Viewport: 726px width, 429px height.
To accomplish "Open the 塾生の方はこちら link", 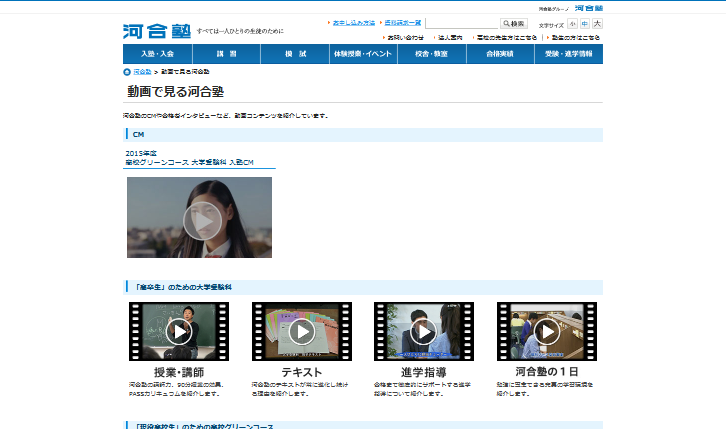I will tap(576, 37).
